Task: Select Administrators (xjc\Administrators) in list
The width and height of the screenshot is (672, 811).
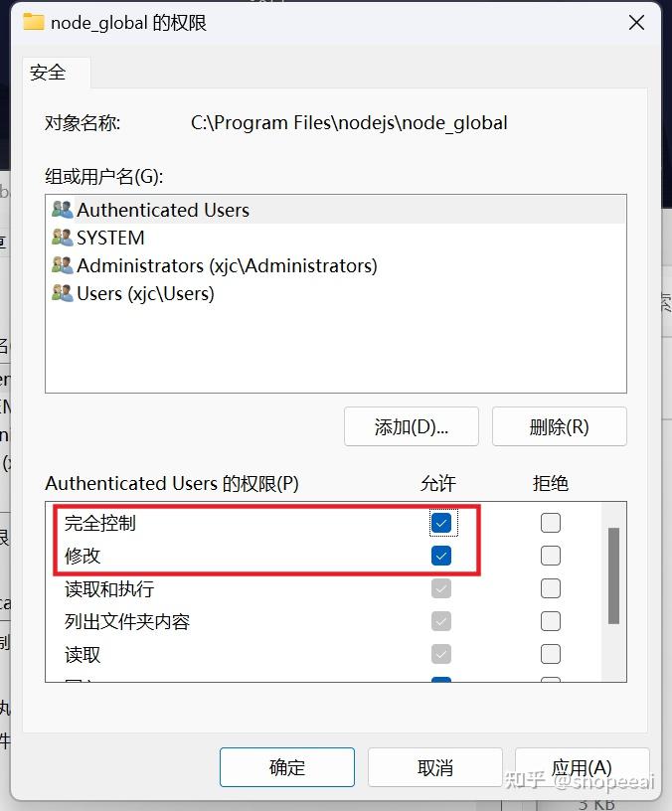Action: pyautogui.click(x=336, y=265)
